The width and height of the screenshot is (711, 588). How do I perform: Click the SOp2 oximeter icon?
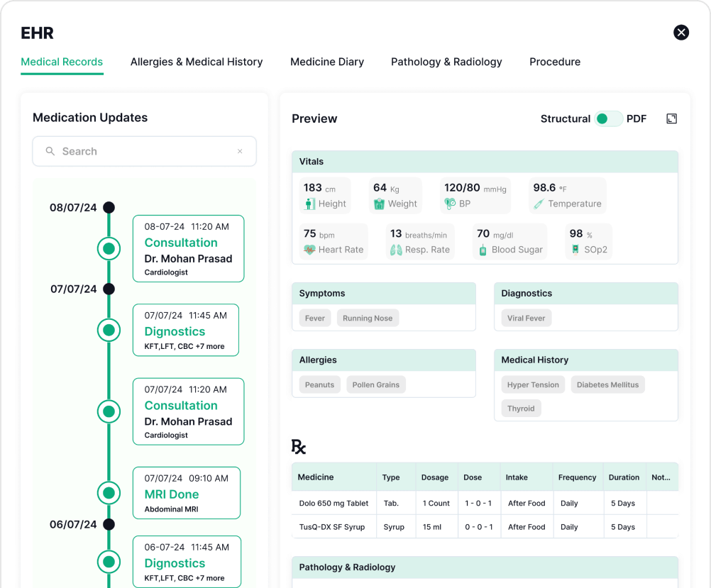575,250
